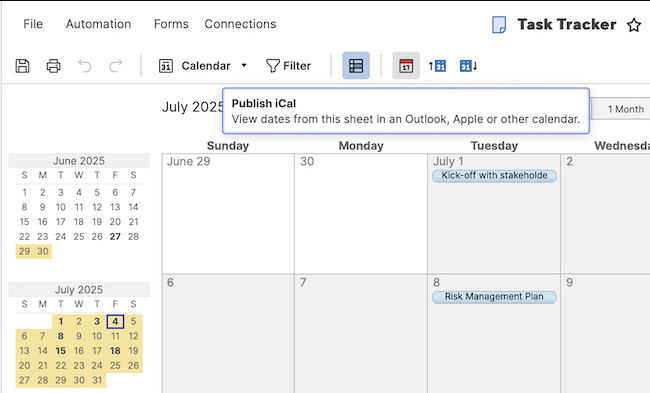Open the File menu
The height and width of the screenshot is (393, 650).
click(33, 24)
